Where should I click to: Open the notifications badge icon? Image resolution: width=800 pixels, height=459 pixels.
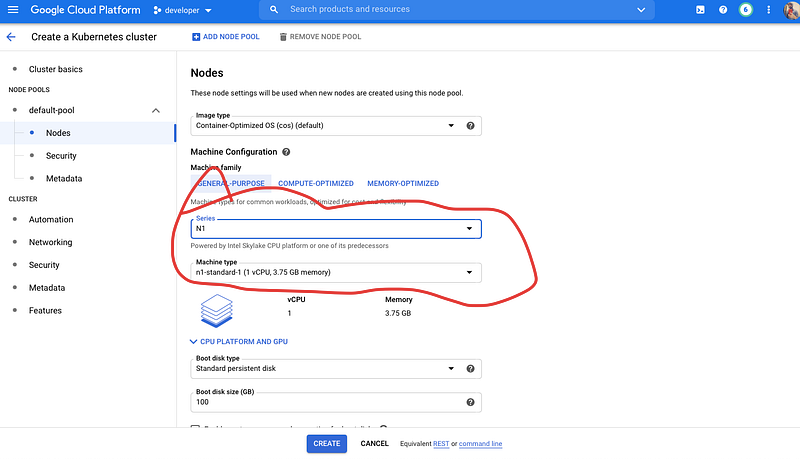(745, 10)
